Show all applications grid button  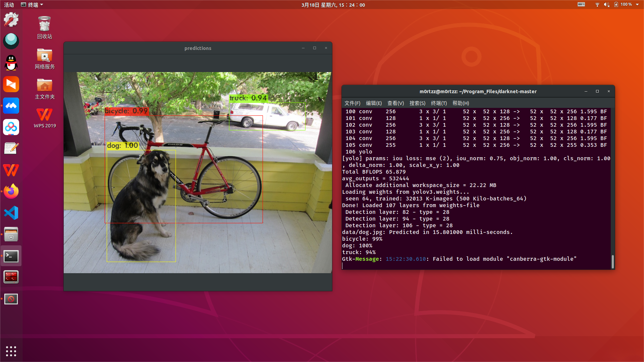(x=11, y=351)
